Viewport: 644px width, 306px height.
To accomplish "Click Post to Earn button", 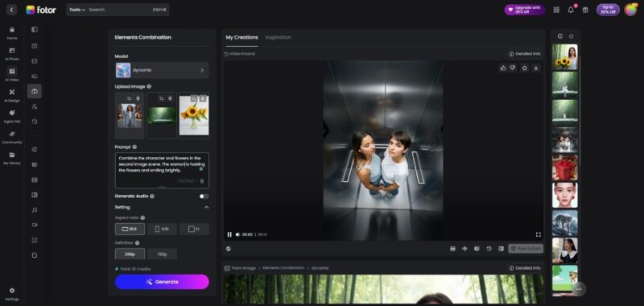I will pyautogui.click(x=526, y=249).
